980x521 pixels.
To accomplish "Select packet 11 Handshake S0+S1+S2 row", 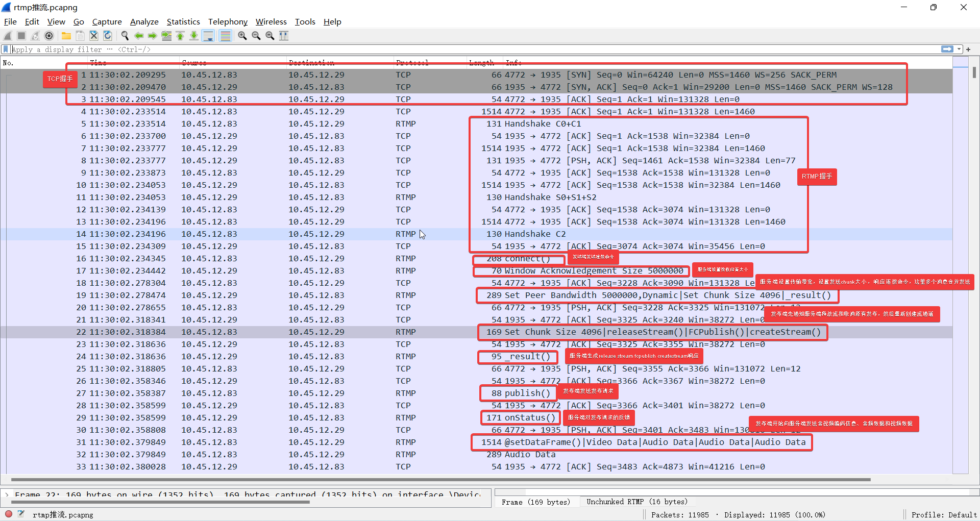I will tap(476, 197).
